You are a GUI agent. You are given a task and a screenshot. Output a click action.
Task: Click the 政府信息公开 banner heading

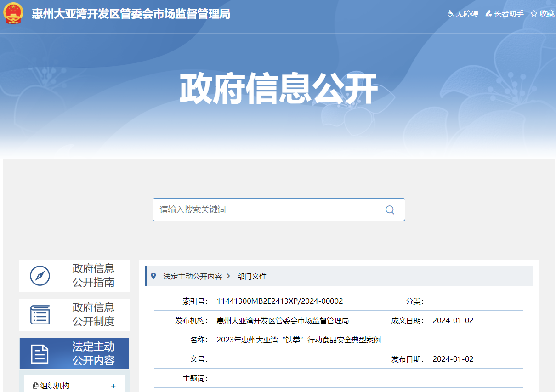(278, 89)
